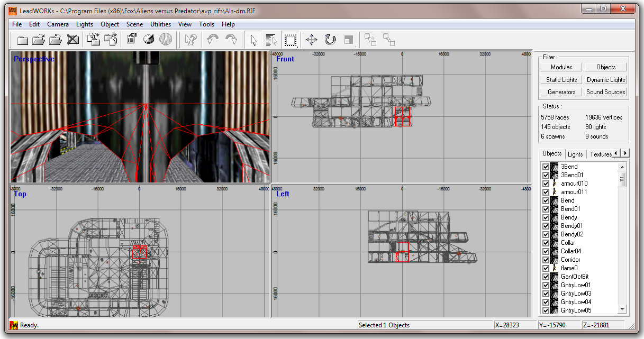Click the open-folder icon beside the blank folder icon

pyautogui.click(x=38, y=40)
